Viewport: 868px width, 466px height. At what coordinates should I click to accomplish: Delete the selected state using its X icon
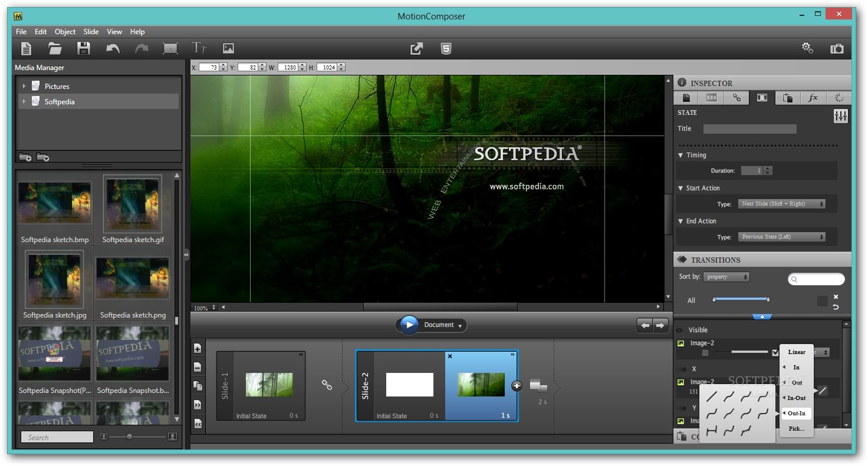click(450, 356)
